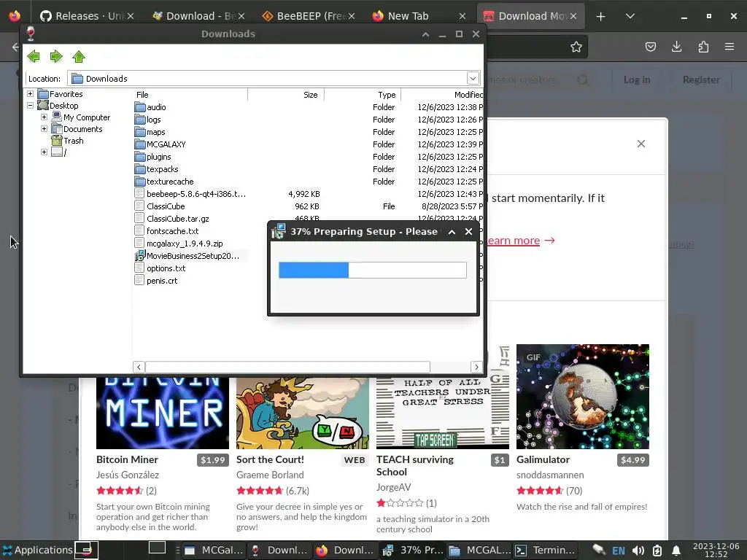Expand the Favorites tree node
747x560 pixels.
[x=30, y=94]
